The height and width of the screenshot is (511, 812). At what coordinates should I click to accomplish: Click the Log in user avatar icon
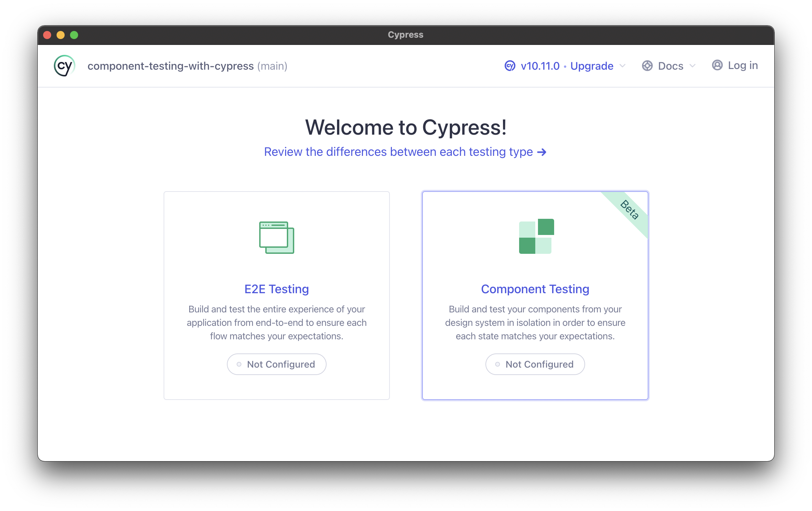[717, 65]
